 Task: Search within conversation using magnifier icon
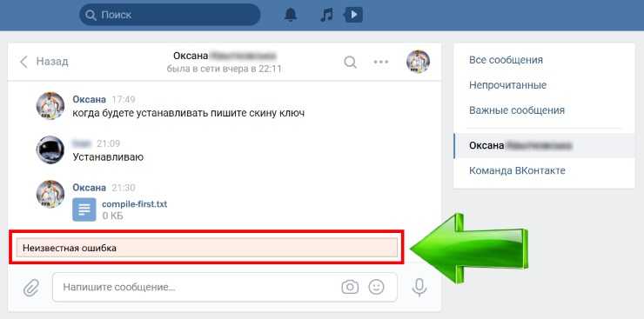[x=350, y=63]
